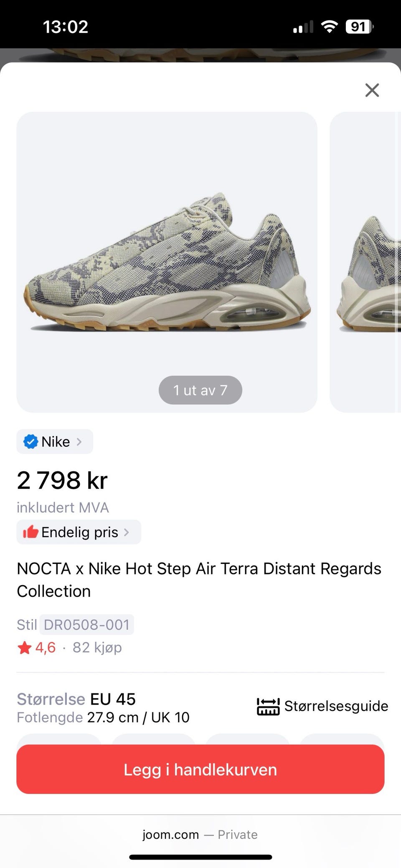Tap the 4,6 rating score
Image resolution: width=401 pixels, height=868 pixels.
(46, 647)
